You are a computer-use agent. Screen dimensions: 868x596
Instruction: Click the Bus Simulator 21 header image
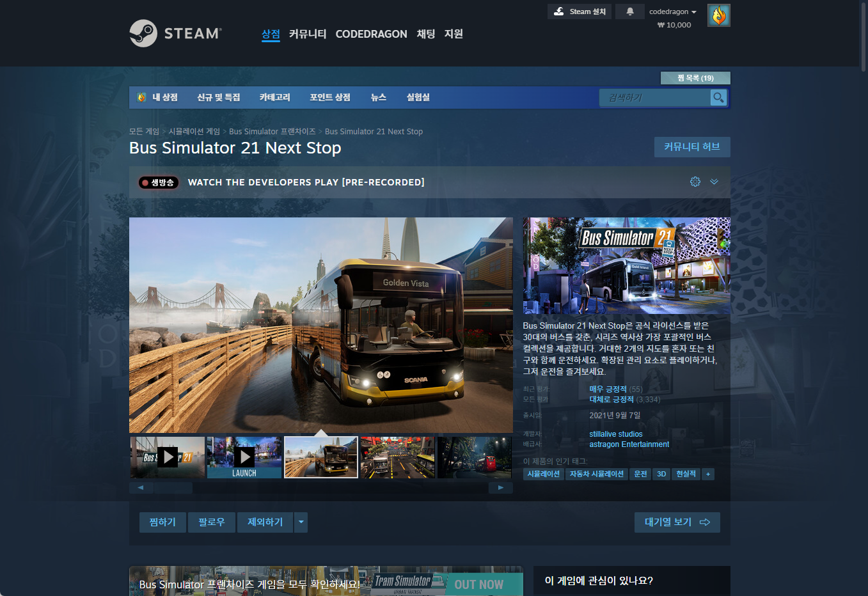[627, 265]
